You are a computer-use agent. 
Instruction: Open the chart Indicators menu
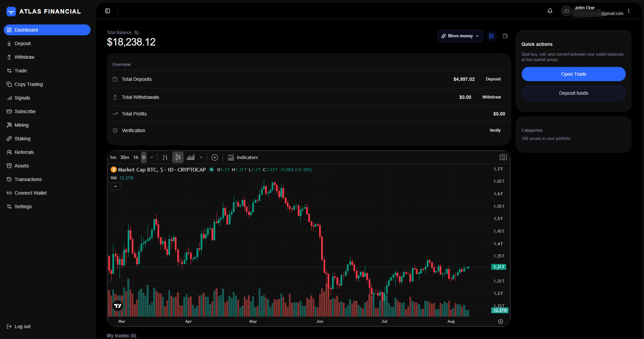(243, 157)
